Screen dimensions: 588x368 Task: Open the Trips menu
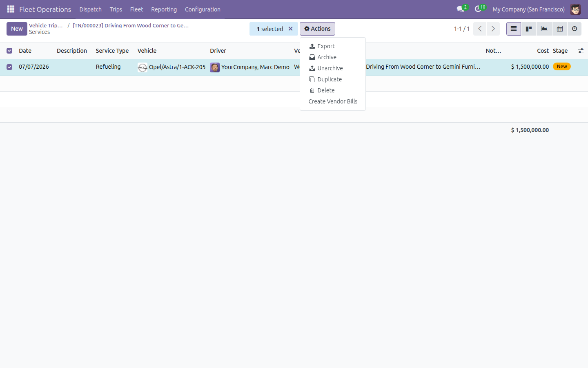pyautogui.click(x=116, y=9)
